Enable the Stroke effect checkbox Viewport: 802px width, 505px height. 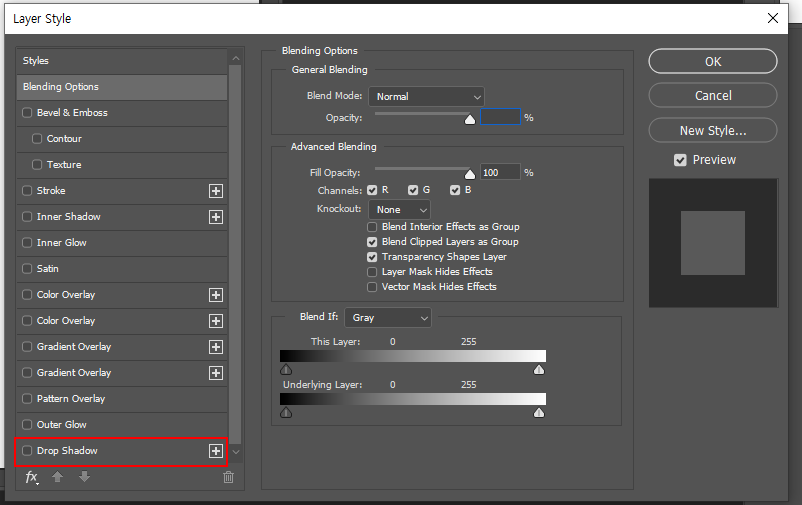(x=27, y=191)
